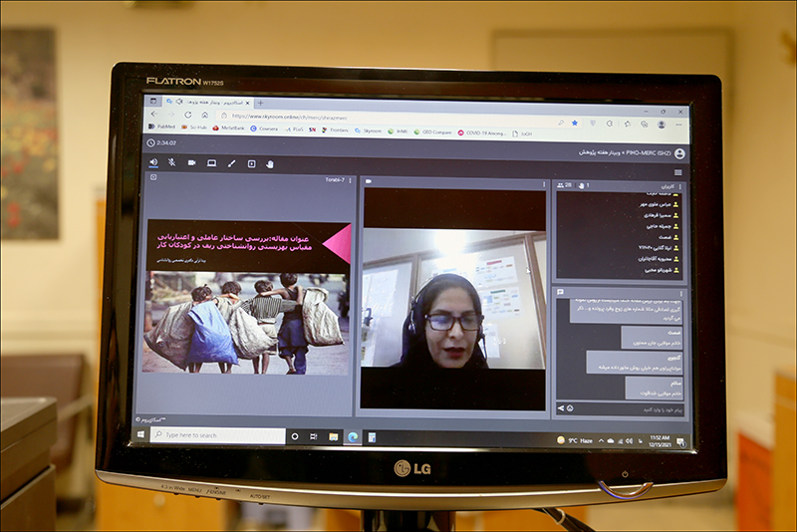Turn on the webcam camera icon

(x=192, y=163)
